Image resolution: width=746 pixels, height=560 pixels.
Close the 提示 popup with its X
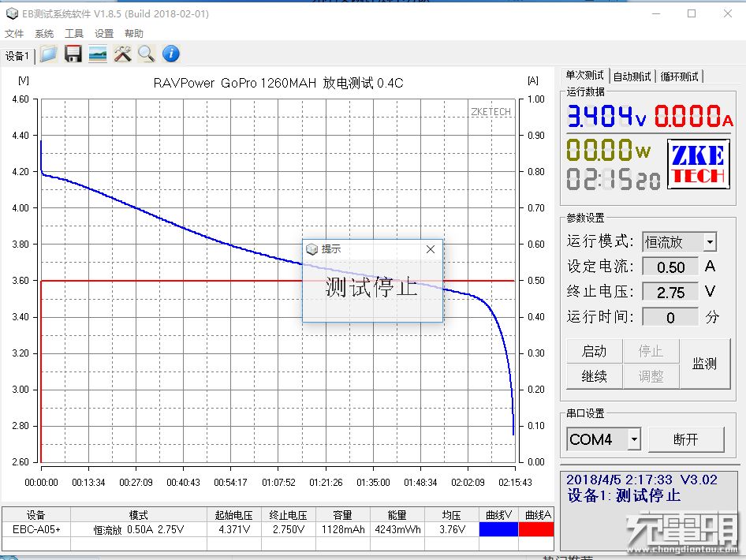[431, 248]
